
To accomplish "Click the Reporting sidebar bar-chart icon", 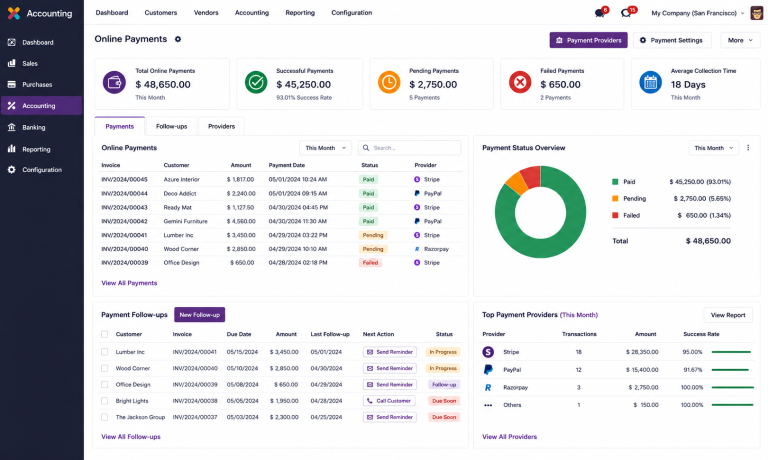I will click(12, 149).
